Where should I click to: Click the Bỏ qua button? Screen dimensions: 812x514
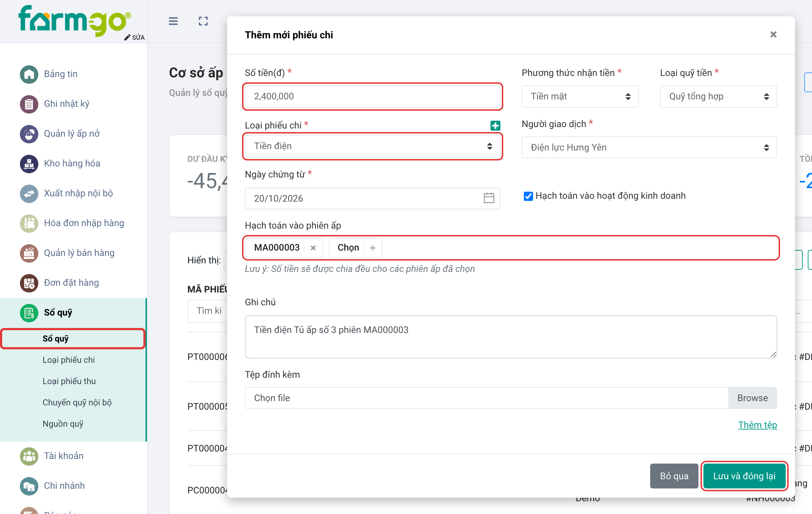[674, 476]
